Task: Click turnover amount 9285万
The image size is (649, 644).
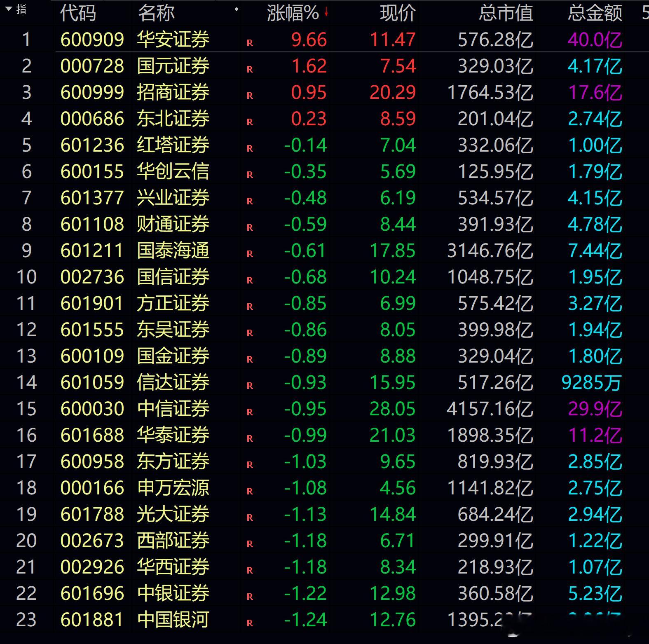Action: point(592,382)
